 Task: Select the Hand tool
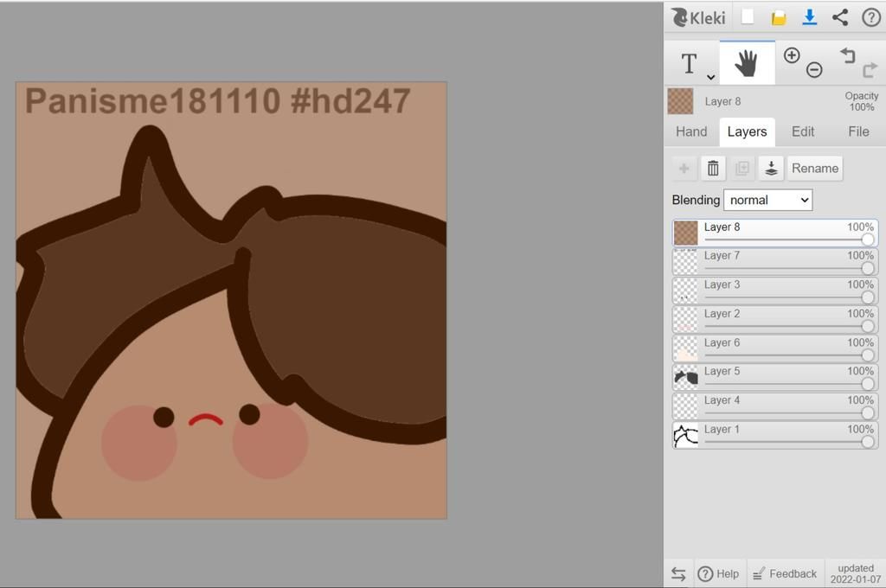[x=747, y=63]
